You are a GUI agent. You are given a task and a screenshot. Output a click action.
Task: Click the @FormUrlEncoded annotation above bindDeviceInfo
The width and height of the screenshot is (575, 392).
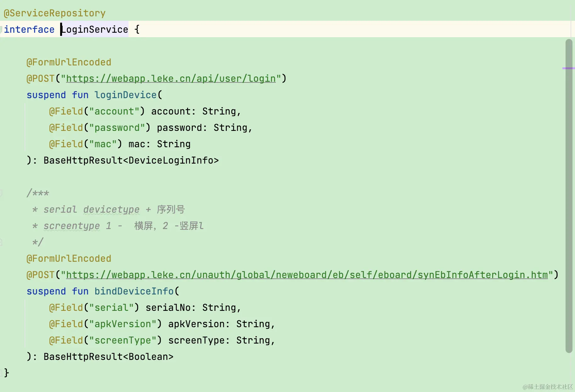tap(69, 259)
